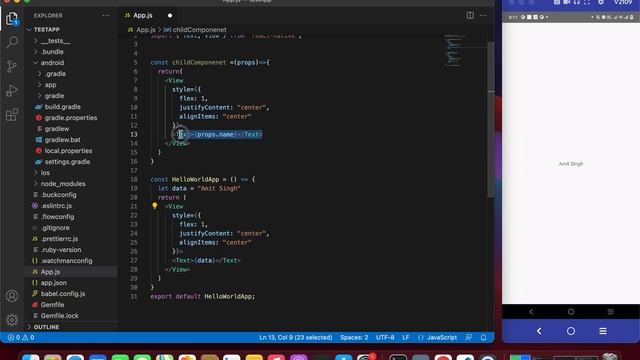Image resolution: width=640 pixels, height=360 pixels.
Task: Open Gemfile.lock file
Action: click(60, 316)
